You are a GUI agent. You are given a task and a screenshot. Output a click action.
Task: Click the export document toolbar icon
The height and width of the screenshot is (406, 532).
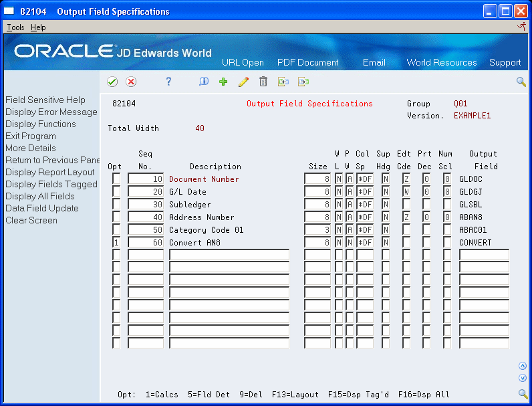pyautogui.click(x=303, y=82)
